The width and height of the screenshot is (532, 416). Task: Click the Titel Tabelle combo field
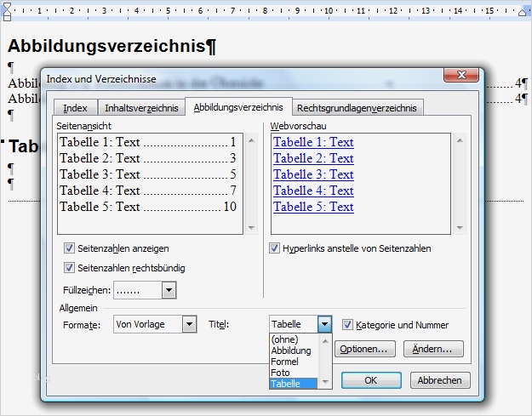(294, 324)
